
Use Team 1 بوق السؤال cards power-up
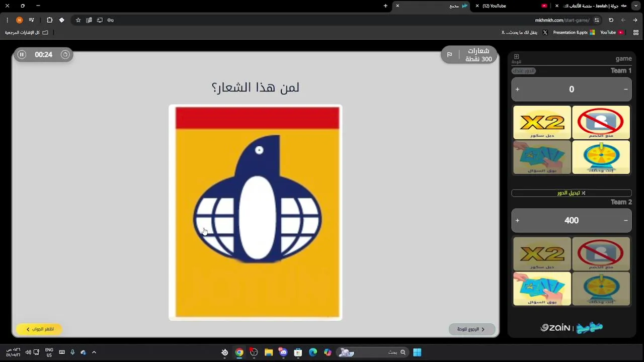(542, 157)
